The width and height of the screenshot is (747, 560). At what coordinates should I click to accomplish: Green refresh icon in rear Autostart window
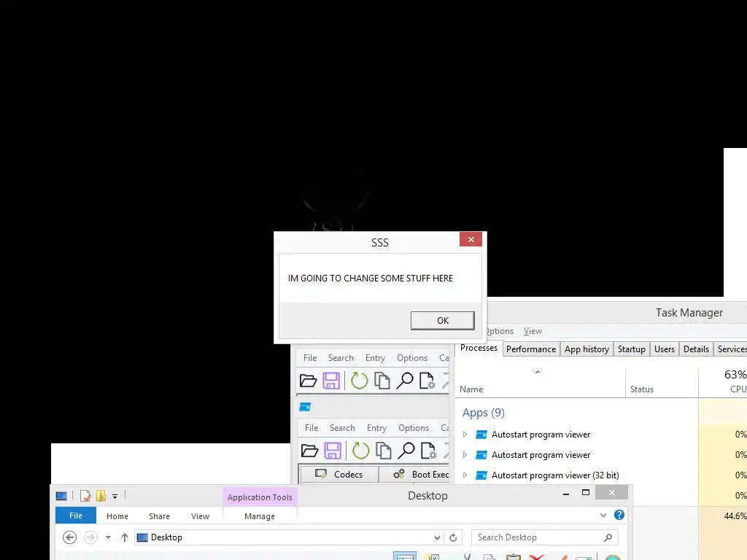coord(359,381)
